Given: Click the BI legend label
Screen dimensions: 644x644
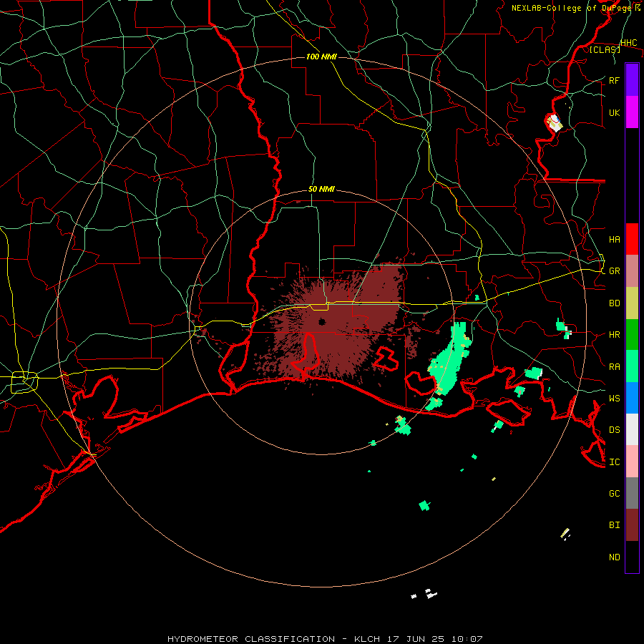Looking at the screenshot, I should tap(614, 525).
